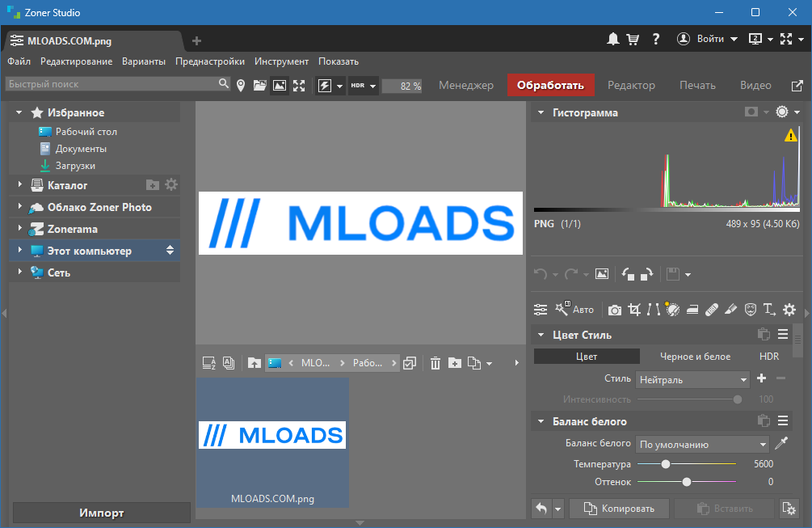Viewport: 812px width, 528px height.
Task: Open the Варианты menu
Action: [144, 61]
